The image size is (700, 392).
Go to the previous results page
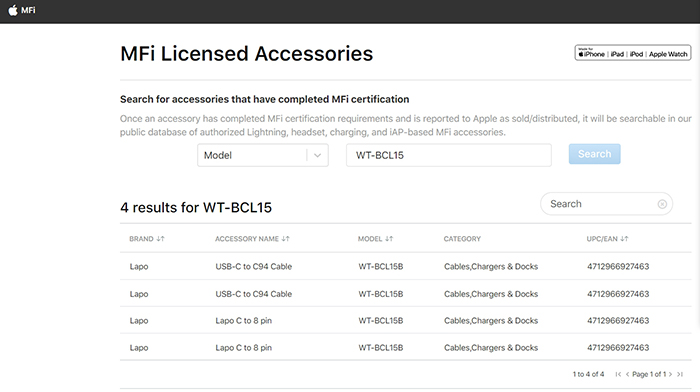pos(627,374)
